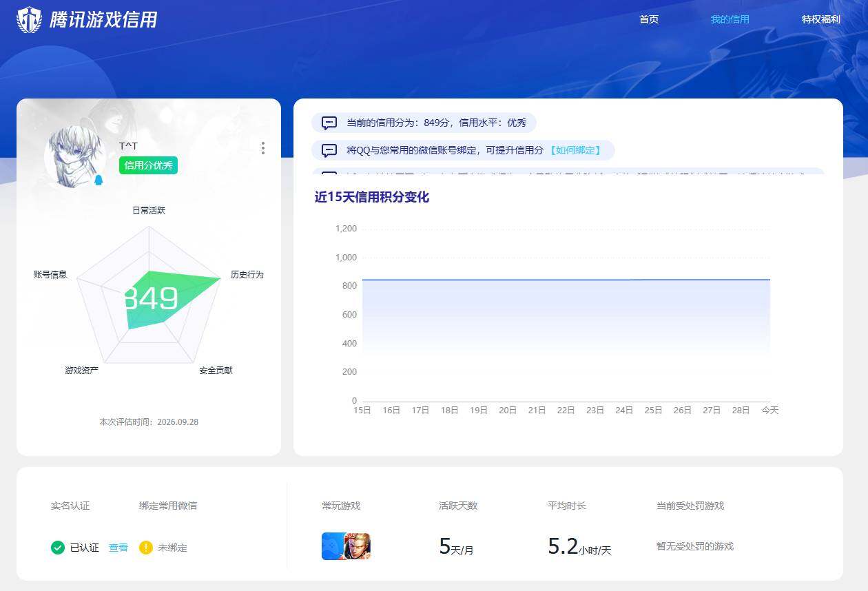Open the 查看 link beside 已认证
This screenshot has width=868, height=591.
pos(118,548)
